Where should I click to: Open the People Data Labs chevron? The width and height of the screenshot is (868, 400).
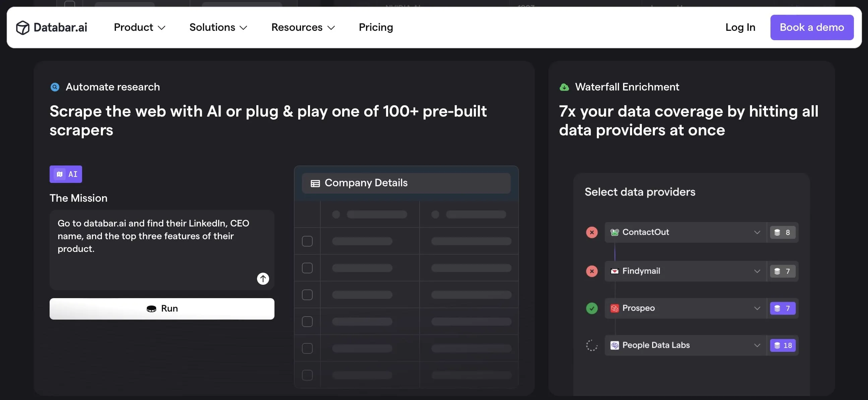pos(757,345)
